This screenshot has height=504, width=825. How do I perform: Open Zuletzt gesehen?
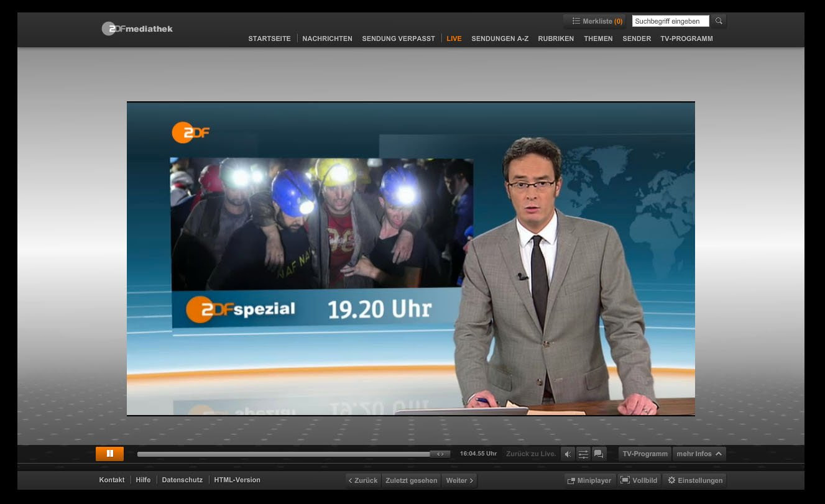point(411,480)
